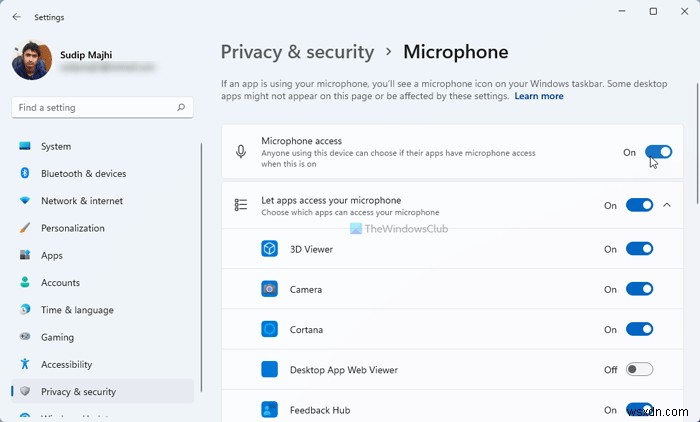Click the back arrow icon
The width and height of the screenshot is (700, 422).
(x=17, y=17)
